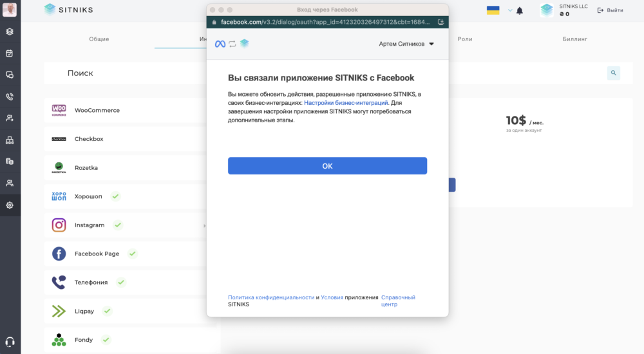Click the Liqpay logo icon

[59, 312]
